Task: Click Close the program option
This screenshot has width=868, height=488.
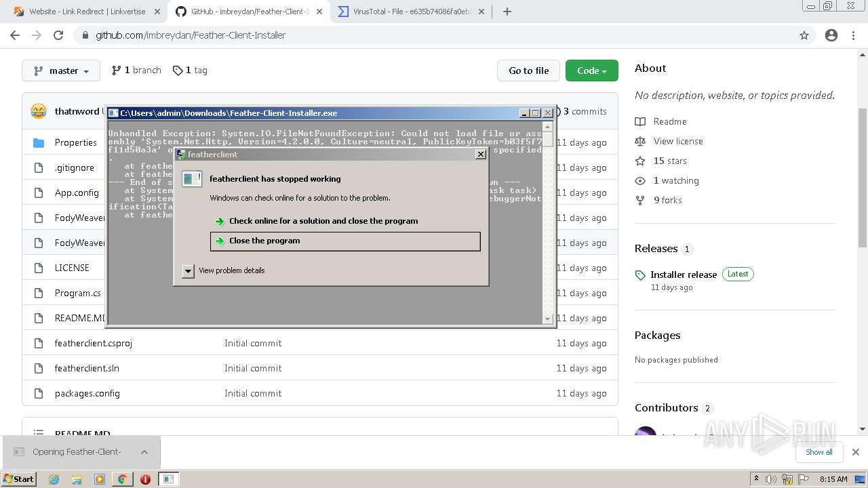Action: coord(345,241)
